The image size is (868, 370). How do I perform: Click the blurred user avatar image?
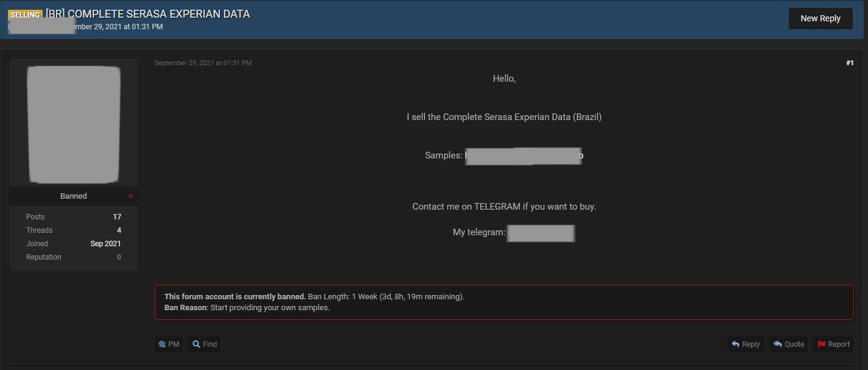pos(74,124)
